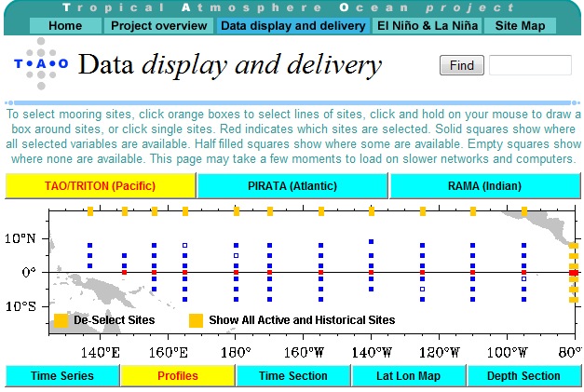
Task: Select the blue site at 8°N 170°W
Action: [x=270, y=245]
